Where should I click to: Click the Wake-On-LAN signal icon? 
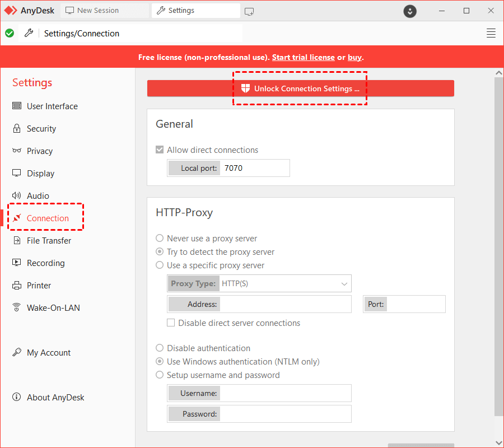pyautogui.click(x=17, y=307)
